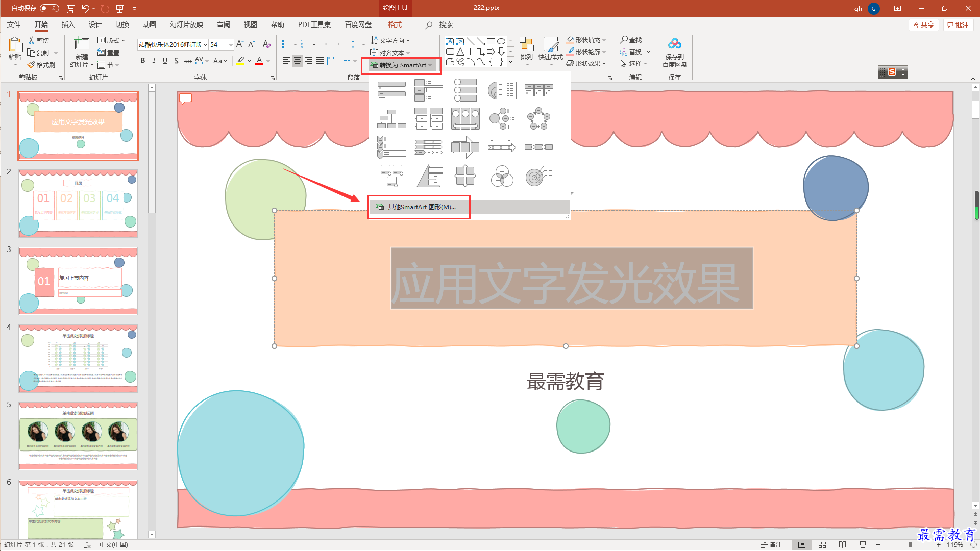Click the Save to Baidu Netdisk cloud icon
The image size is (980, 551).
pyautogui.click(x=675, y=44)
